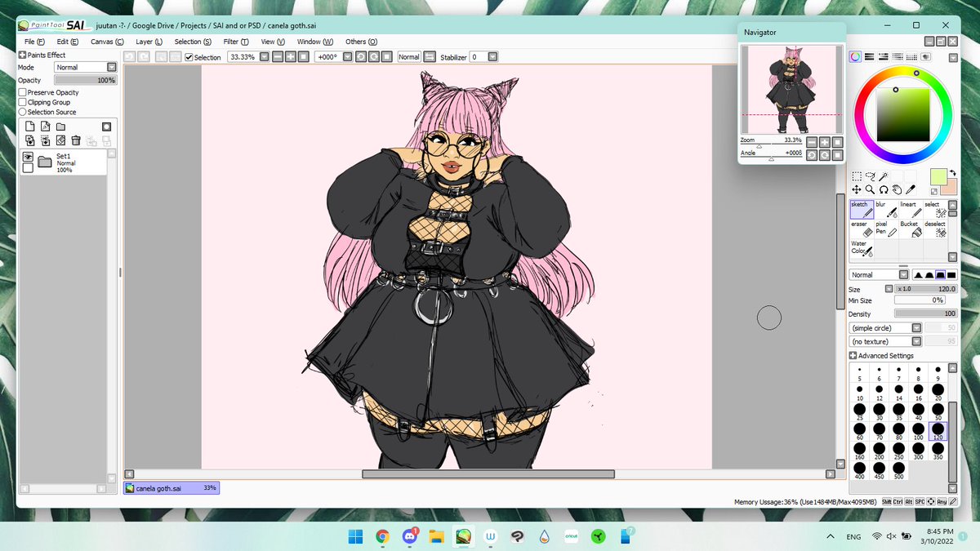Open the zoom percentage dropdown
The height and width of the screenshot is (551, 980).
pyautogui.click(x=264, y=57)
